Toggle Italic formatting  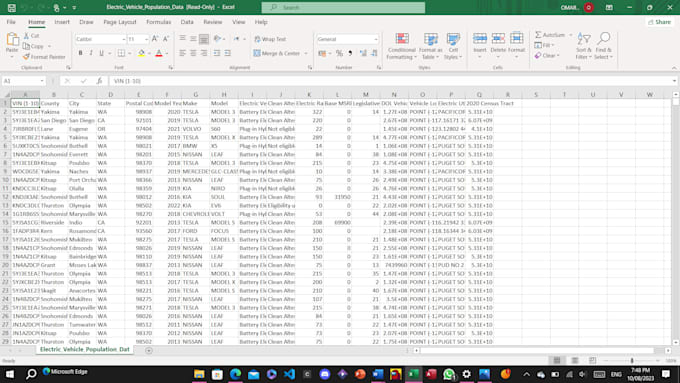click(x=91, y=53)
